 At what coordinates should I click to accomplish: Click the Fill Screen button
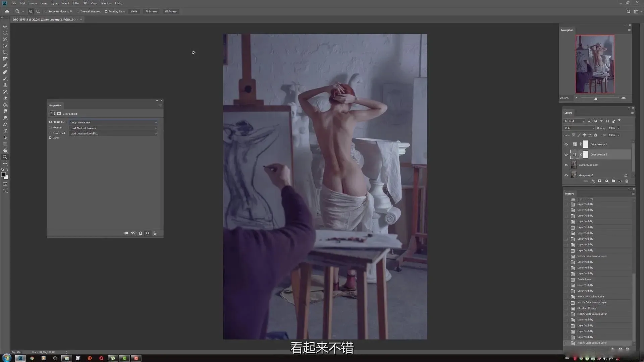tap(170, 11)
